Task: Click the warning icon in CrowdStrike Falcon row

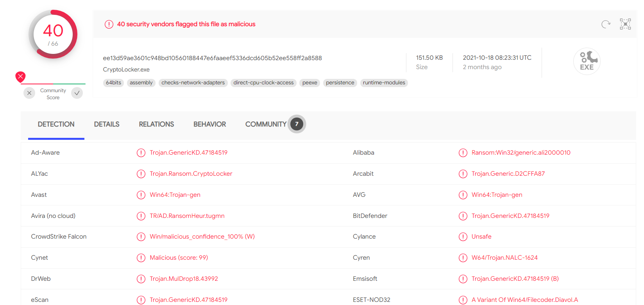Action: [x=141, y=237]
